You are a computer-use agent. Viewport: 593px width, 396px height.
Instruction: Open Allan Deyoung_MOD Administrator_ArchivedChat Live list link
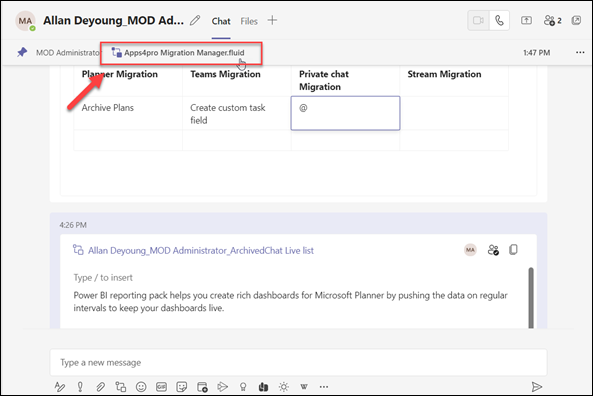click(x=200, y=250)
